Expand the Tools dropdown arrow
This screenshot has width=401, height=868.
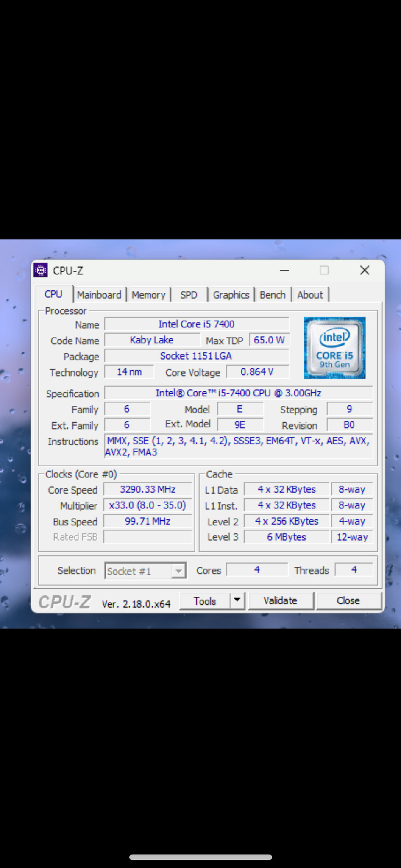click(237, 600)
